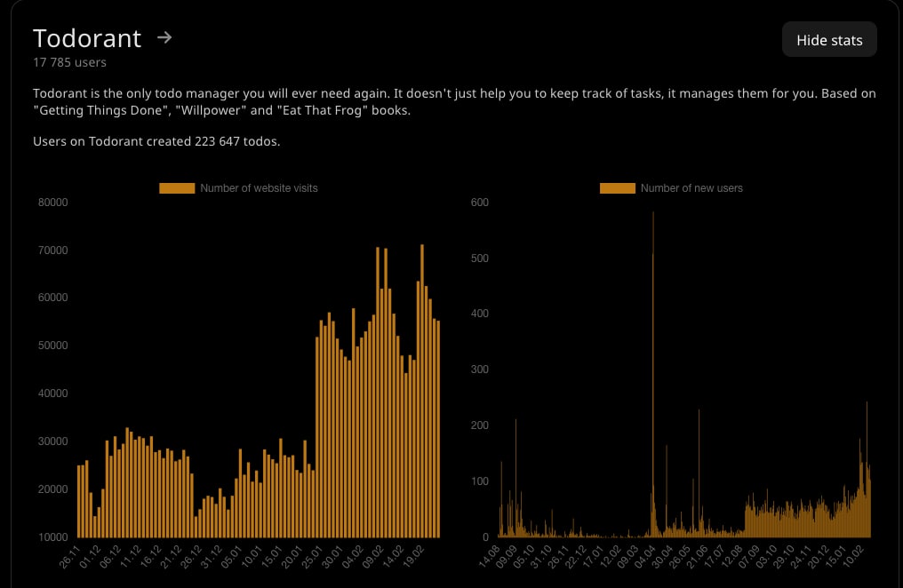
Task: Click the 09.02 date label in visits chart
Action: (372, 557)
